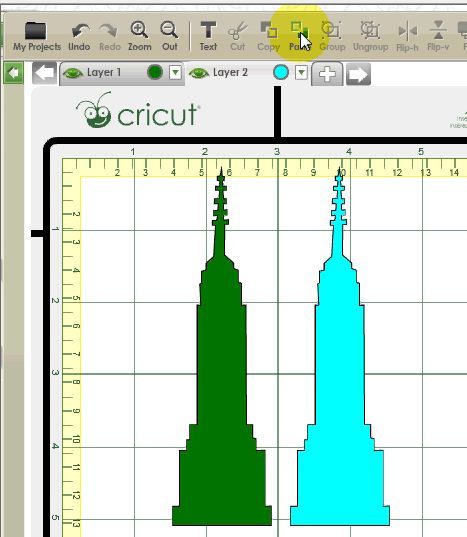The image size is (467, 537).
Task: Hide Layer 2 using eye icon
Action: [x=199, y=73]
